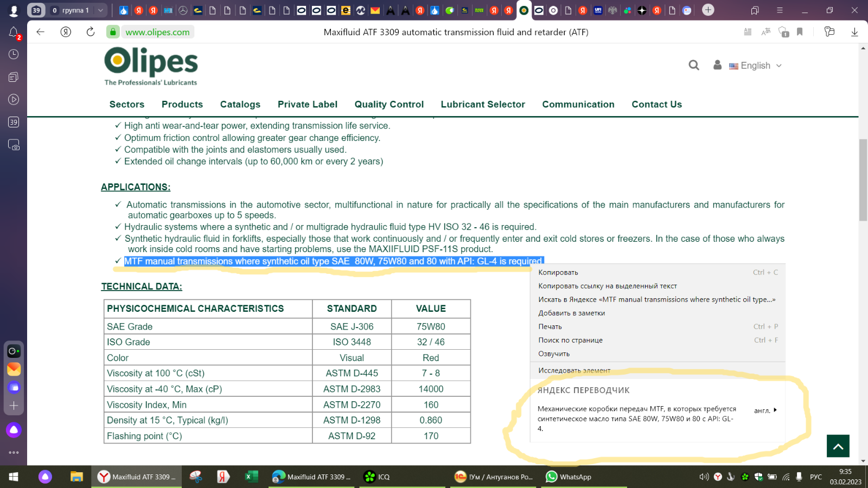Go back to the previous page

[x=41, y=32]
